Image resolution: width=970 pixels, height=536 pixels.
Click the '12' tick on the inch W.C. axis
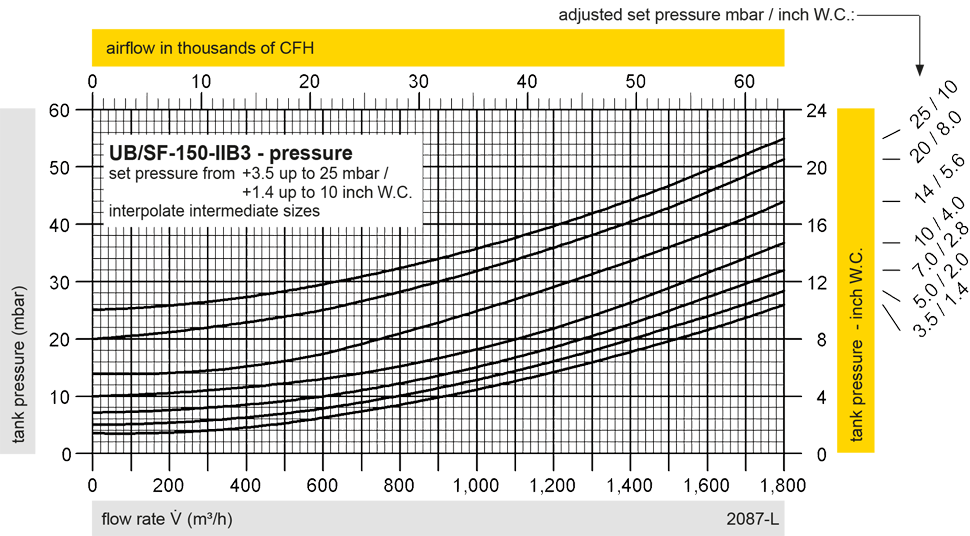tap(816, 283)
